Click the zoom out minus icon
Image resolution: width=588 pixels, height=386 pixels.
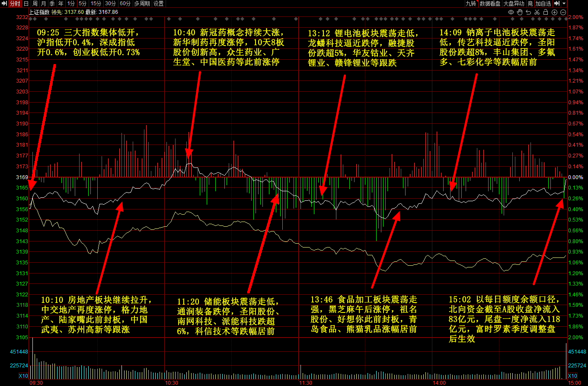[563, 12]
